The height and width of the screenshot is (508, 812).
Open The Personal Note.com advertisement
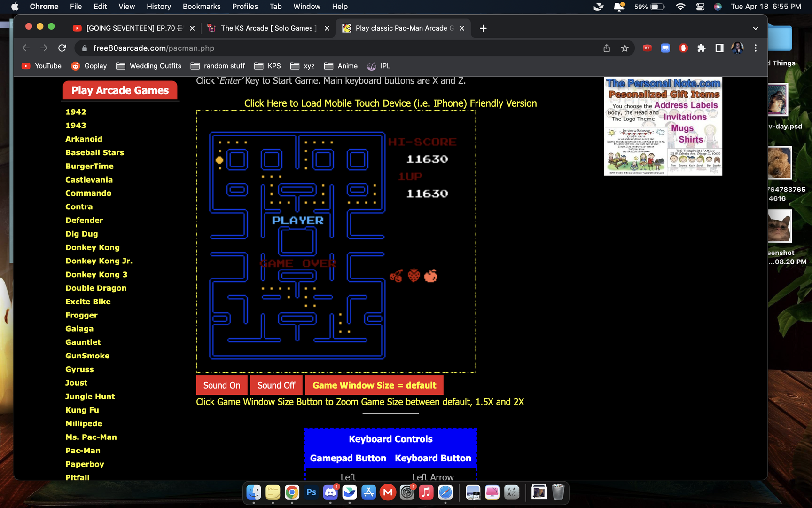663,127
